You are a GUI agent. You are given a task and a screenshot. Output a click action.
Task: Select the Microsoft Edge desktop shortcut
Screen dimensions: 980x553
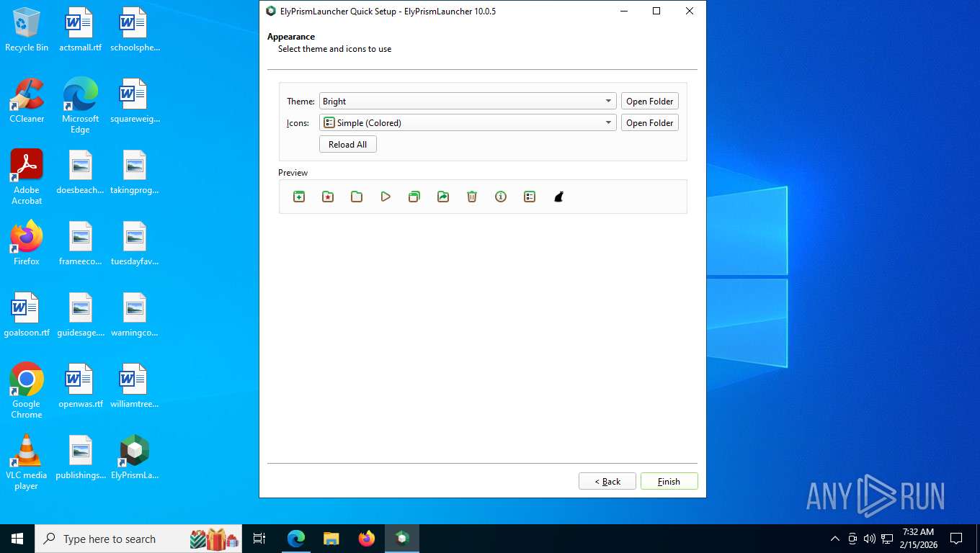pyautogui.click(x=81, y=106)
